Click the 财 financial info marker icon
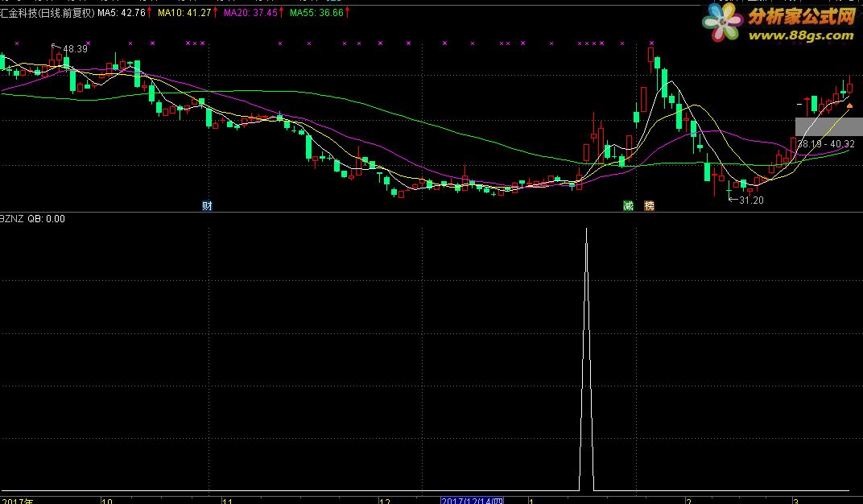Viewport: 863px width, 504px height. coord(207,206)
